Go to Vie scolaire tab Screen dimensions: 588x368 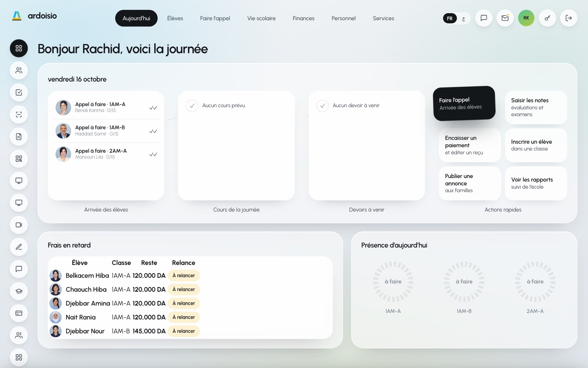point(261,18)
